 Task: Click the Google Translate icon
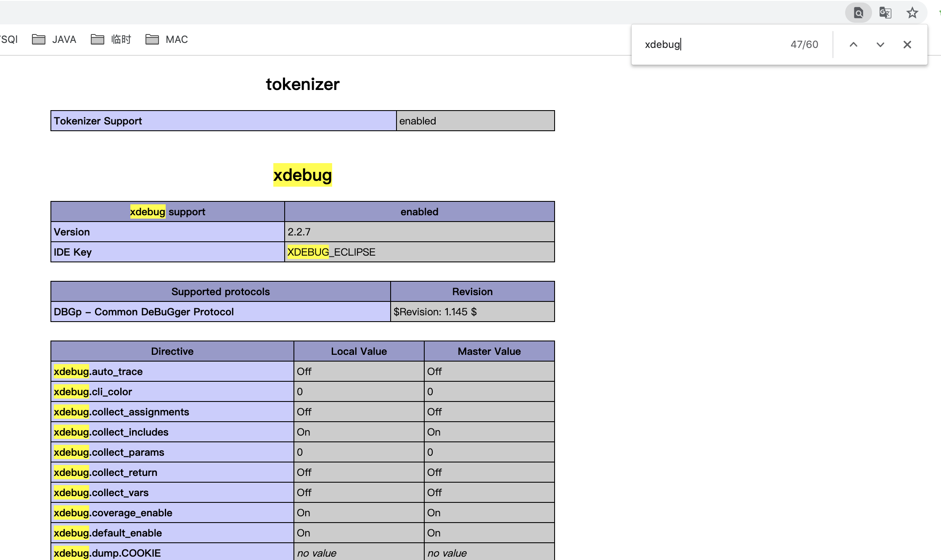885,13
